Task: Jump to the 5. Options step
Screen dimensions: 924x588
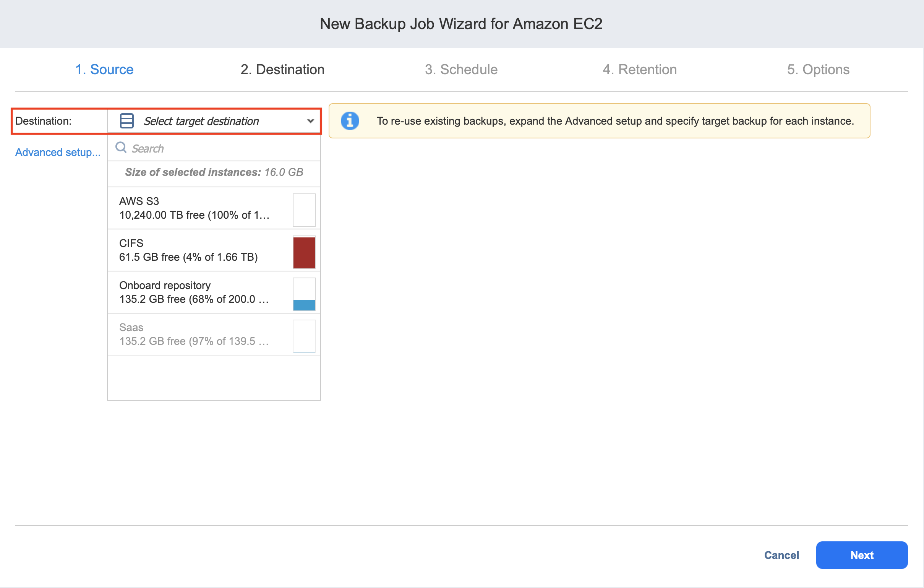Action: [x=818, y=70]
